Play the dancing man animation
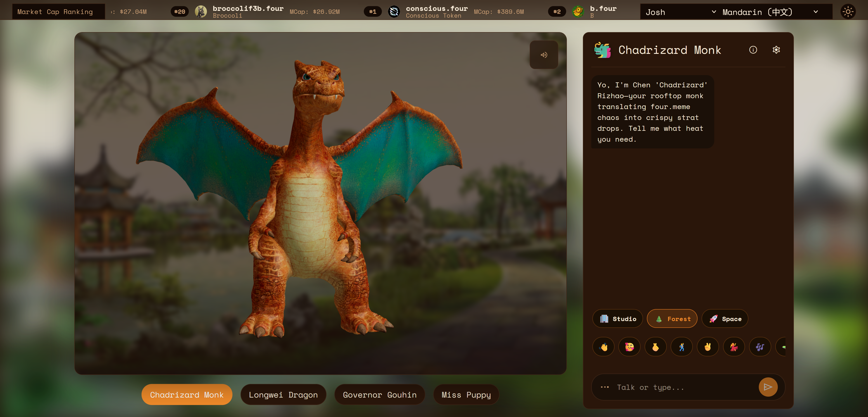Screen dimensions: 868x417 click(682, 347)
